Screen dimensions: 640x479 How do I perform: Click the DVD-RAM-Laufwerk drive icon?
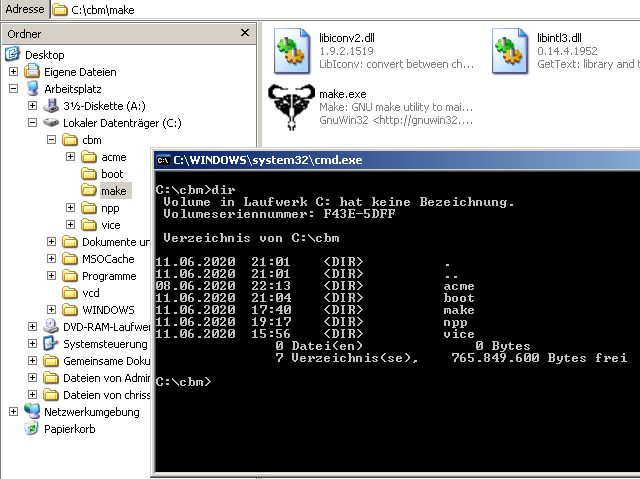click(x=51, y=326)
